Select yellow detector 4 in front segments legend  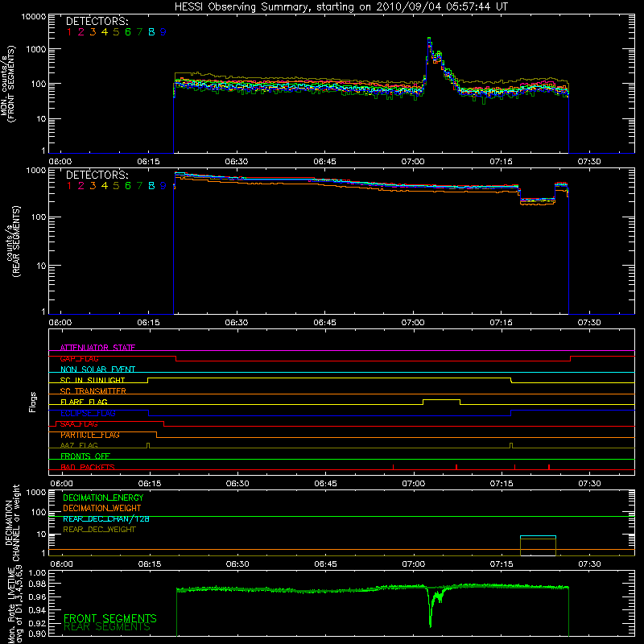click(105, 32)
